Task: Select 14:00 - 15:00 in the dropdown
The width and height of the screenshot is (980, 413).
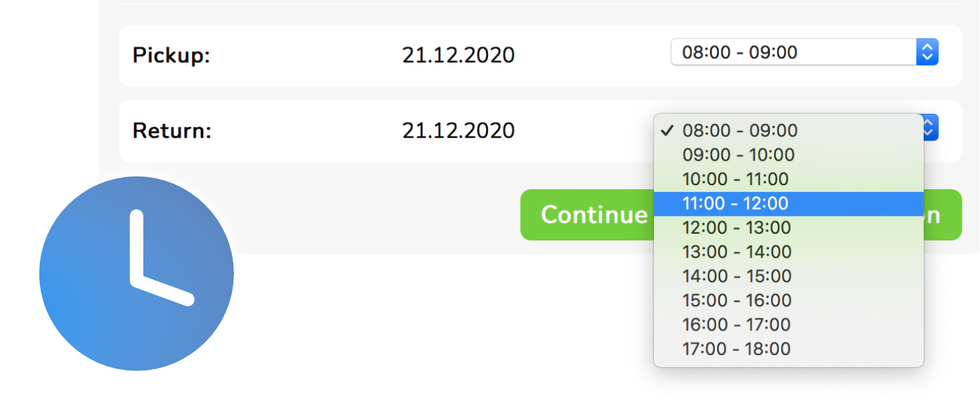Action: pyautogui.click(x=789, y=276)
